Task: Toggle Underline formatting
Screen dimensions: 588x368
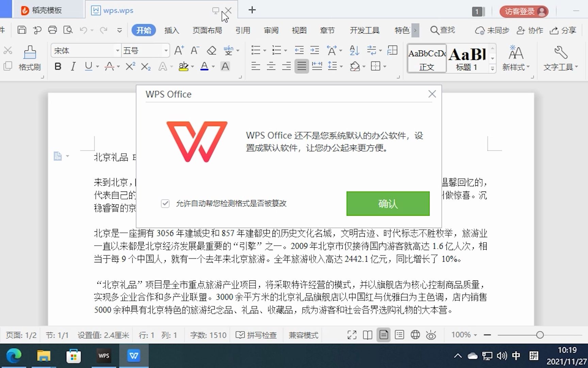Action: click(88, 66)
